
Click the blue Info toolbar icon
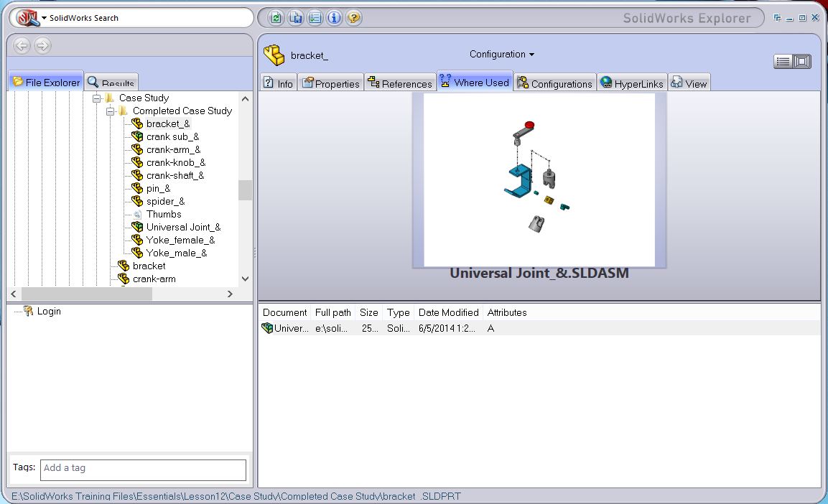(334, 18)
